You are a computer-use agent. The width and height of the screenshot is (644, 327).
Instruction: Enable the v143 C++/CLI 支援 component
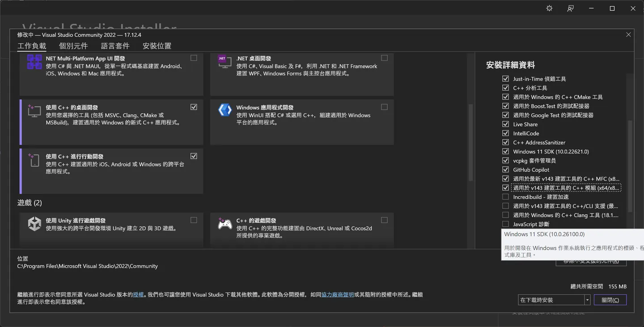tap(505, 206)
